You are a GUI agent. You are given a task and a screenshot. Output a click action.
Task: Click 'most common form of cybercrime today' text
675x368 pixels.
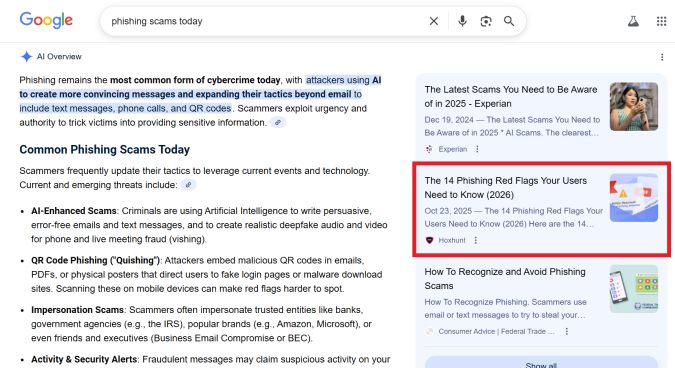(x=195, y=80)
